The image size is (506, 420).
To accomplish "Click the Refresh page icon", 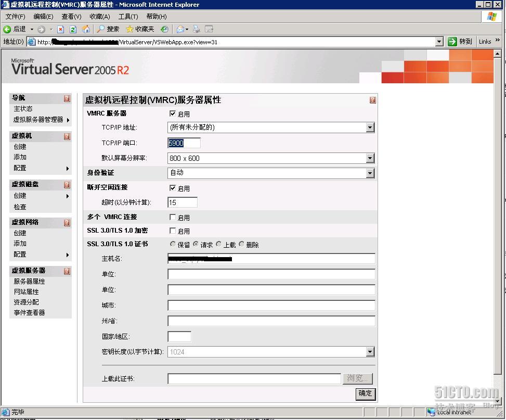I will click(x=73, y=29).
